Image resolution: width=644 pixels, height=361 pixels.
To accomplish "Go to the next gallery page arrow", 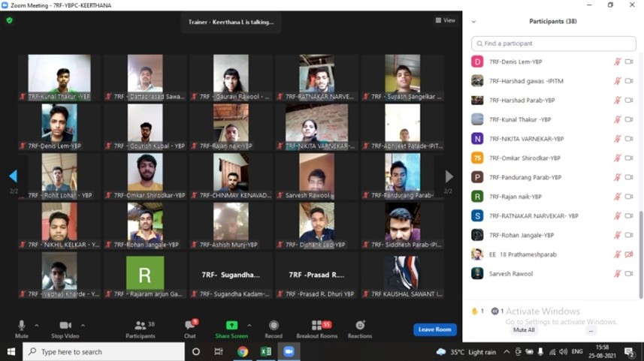I will (x=449, y=176).
